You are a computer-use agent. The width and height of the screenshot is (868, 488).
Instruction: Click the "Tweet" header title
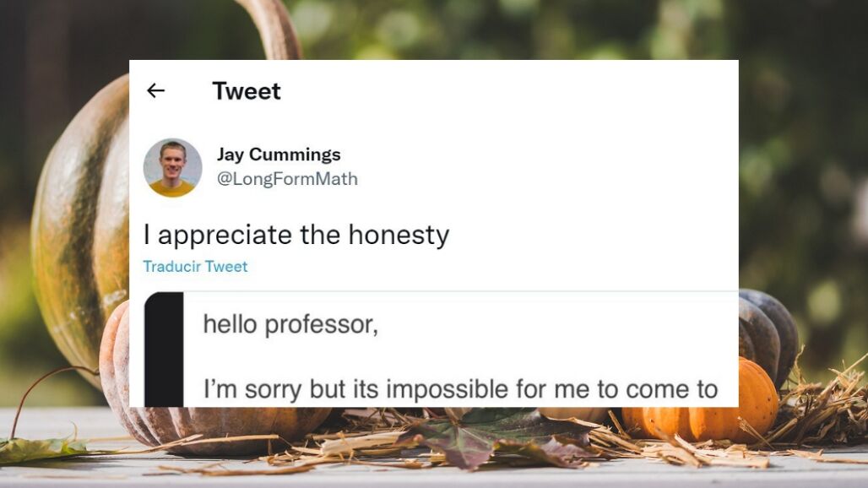pos(247,90)
